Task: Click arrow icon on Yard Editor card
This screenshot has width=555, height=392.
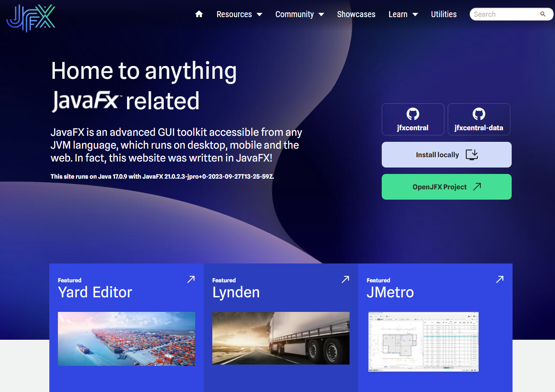Action: click(x=191, y=279)
